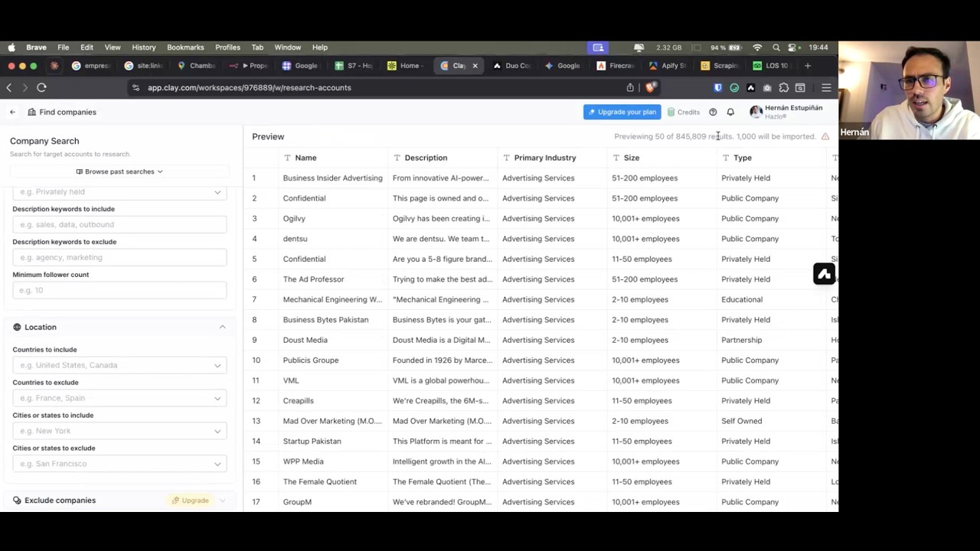Open the help question mark icon
Viewport: 980px width, 551px height.
coord(713,112)
